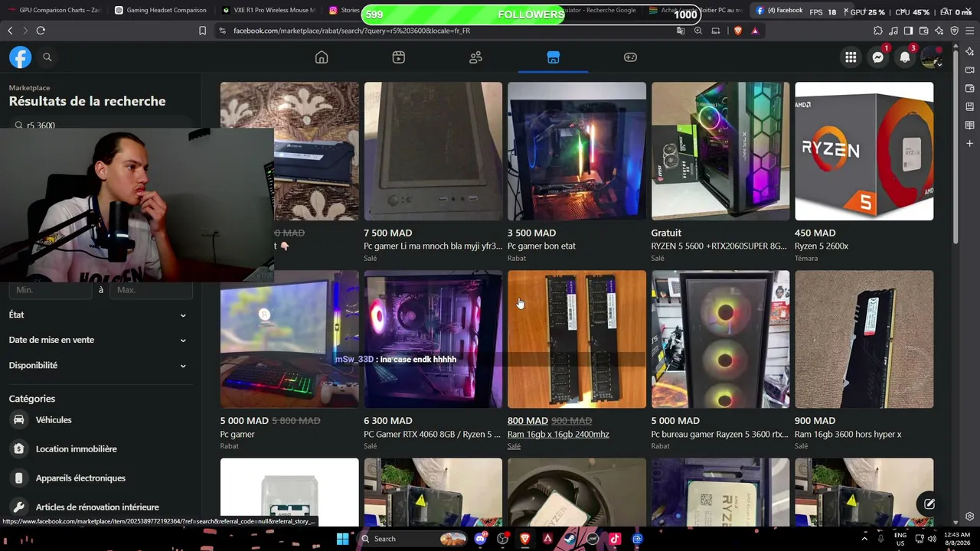Open Facebook home via the logo
Screen dimensions: 980x551
pyautogui.click(x=21, y=57)
